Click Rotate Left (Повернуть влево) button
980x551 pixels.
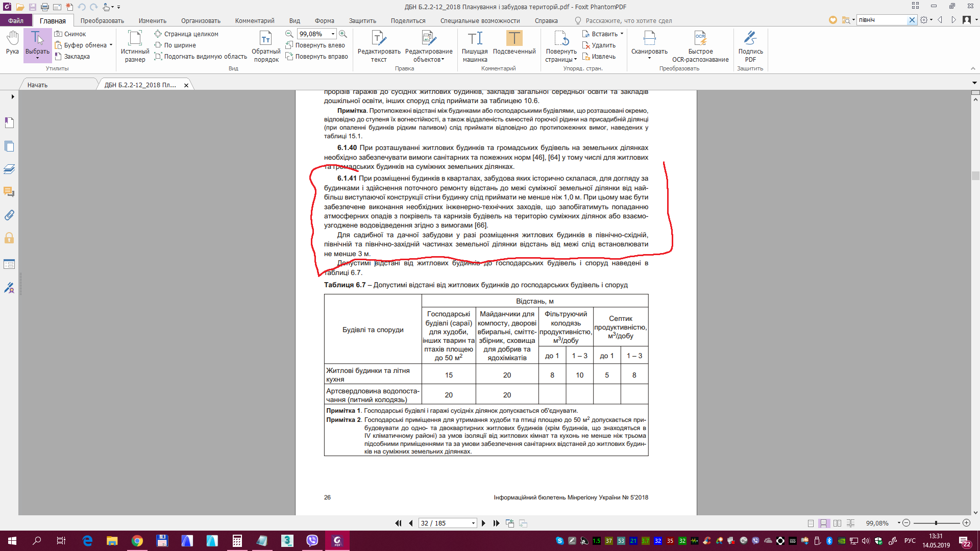pyautogui.click(x=315, y=45)
